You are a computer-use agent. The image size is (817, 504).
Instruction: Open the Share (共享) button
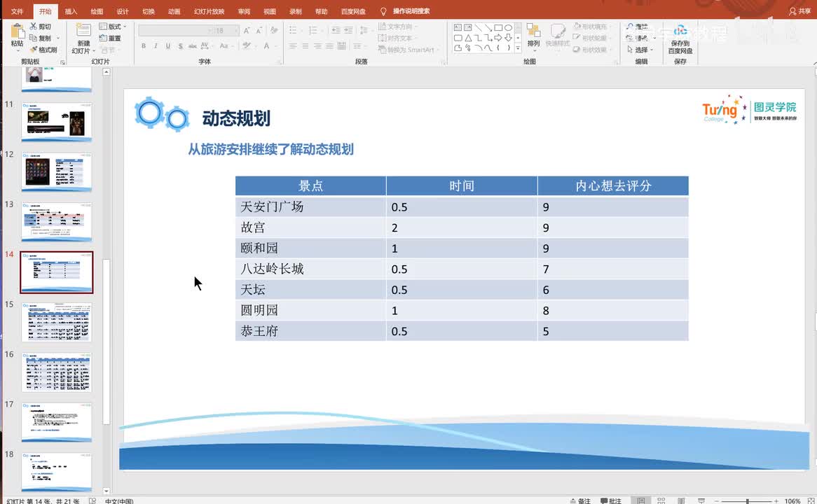pyautogui.click(x=800, y=11)
